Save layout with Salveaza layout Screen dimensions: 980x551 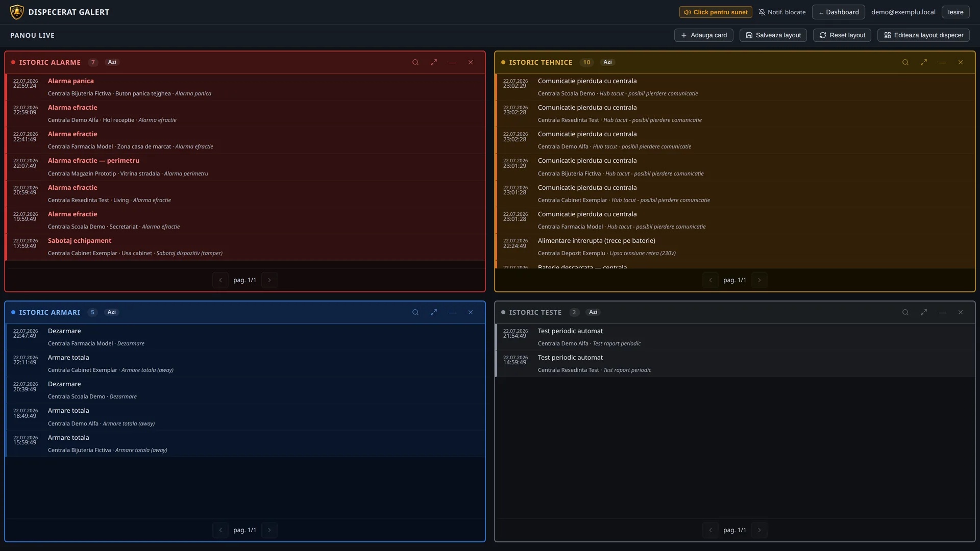[773, 35]
